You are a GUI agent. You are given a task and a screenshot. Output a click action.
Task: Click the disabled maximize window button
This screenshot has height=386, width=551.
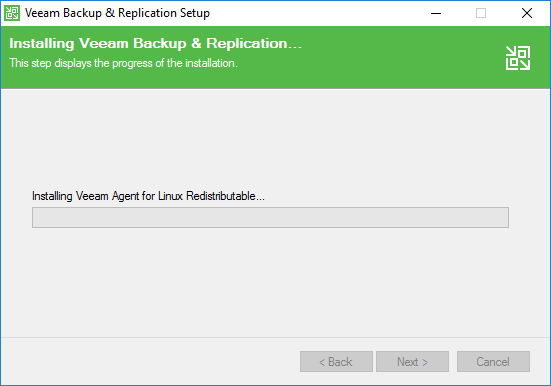tap(481, 13)
